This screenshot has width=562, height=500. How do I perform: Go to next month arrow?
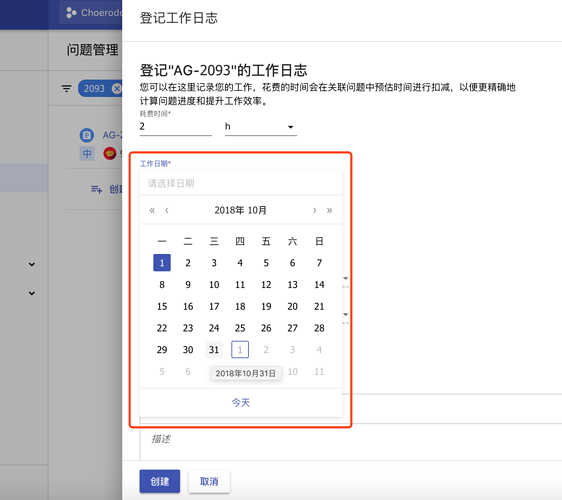tap(315, 210)
